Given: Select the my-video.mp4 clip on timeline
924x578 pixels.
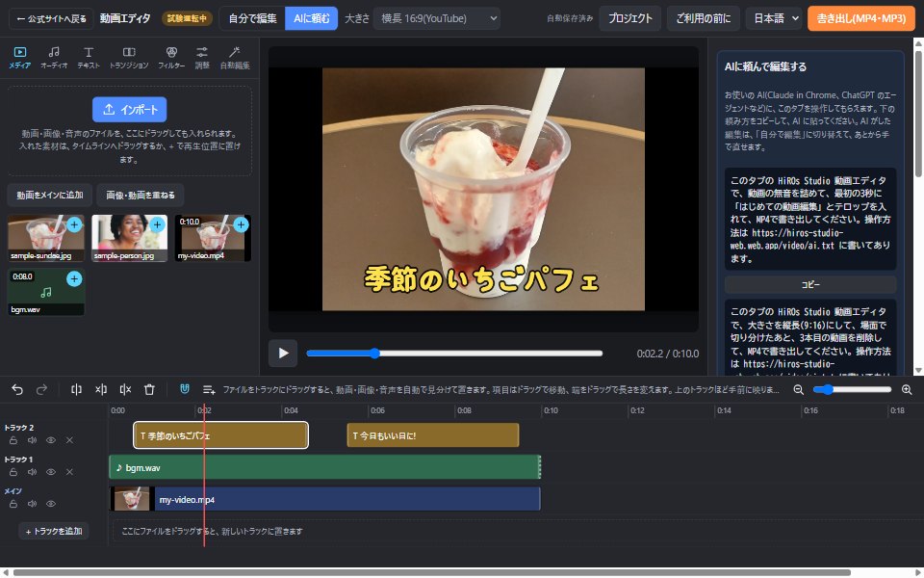Looking at the screenshot, I should [x=324, y=499].
